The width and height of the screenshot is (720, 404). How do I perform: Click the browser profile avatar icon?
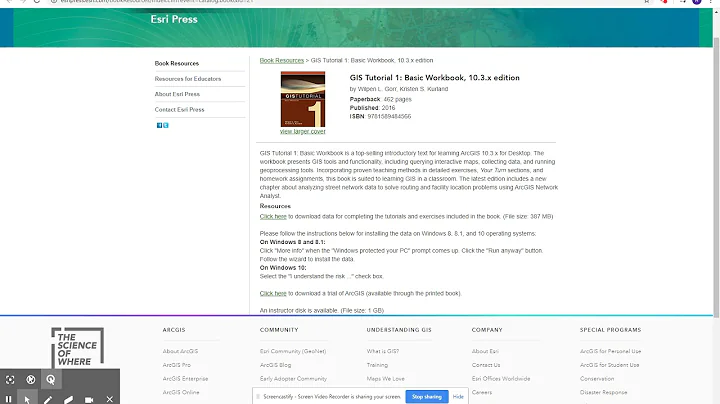pyautogui.click(x=697, y=1)
